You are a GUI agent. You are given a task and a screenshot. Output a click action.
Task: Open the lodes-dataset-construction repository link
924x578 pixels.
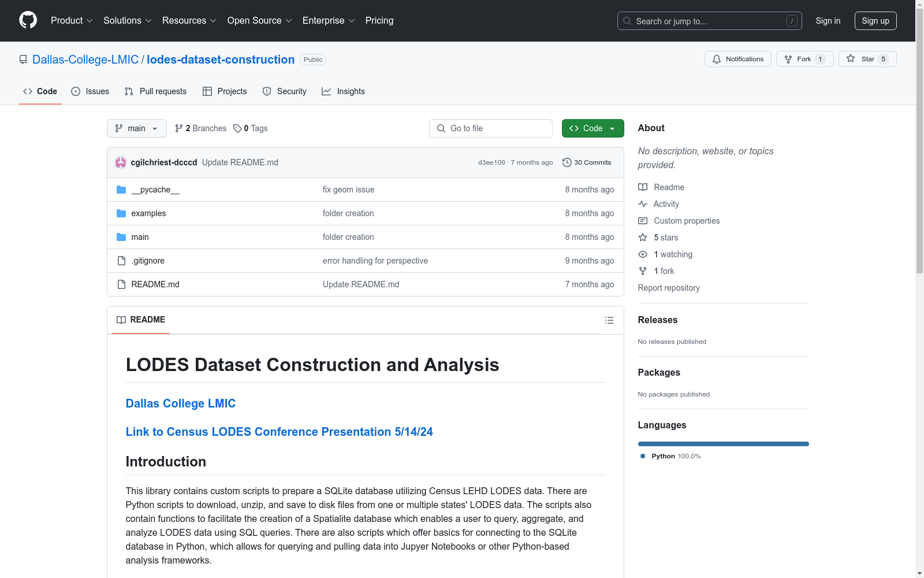point(221,60)
